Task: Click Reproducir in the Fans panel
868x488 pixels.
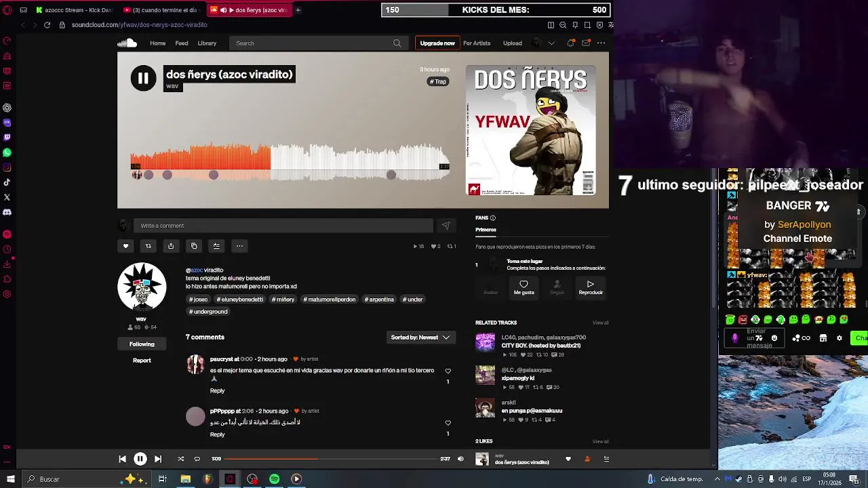Action: click(x=591, y=287)
